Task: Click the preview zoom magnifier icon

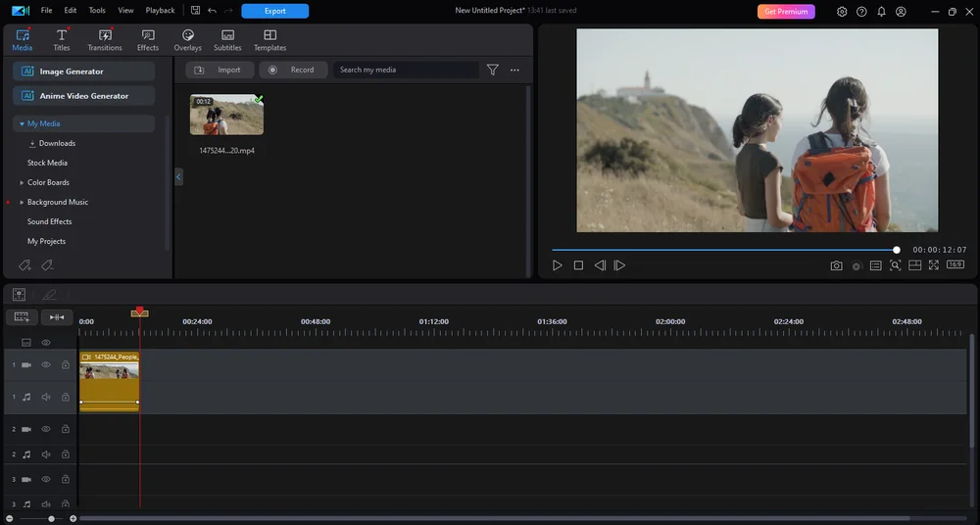Action: (896, 265)
